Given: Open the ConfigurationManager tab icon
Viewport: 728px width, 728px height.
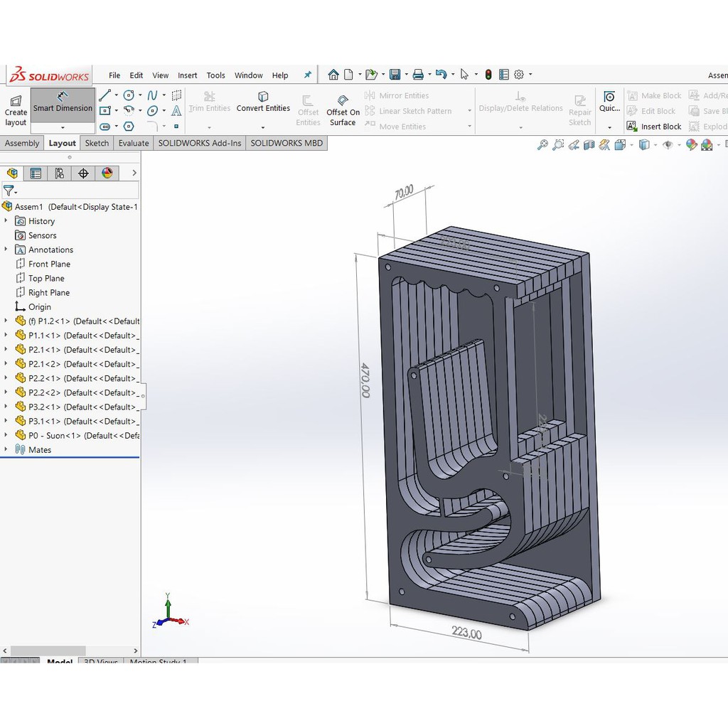Looking at the screenshot, I should 60,173.
